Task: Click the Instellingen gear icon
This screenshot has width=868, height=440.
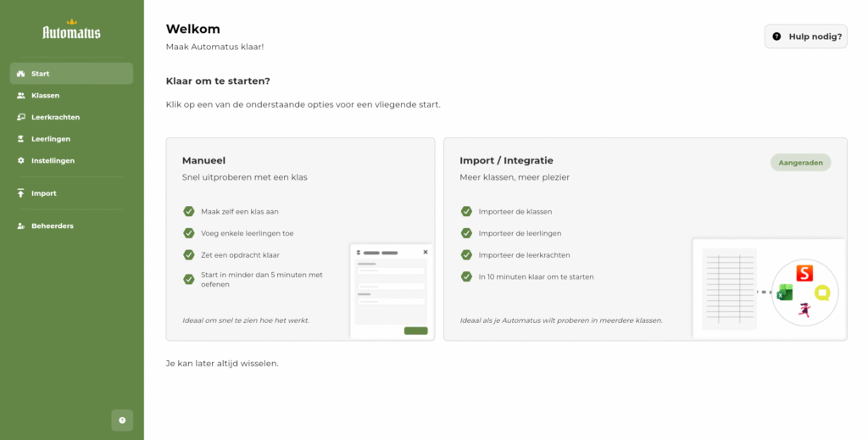Action: click(x=21, y=160)
